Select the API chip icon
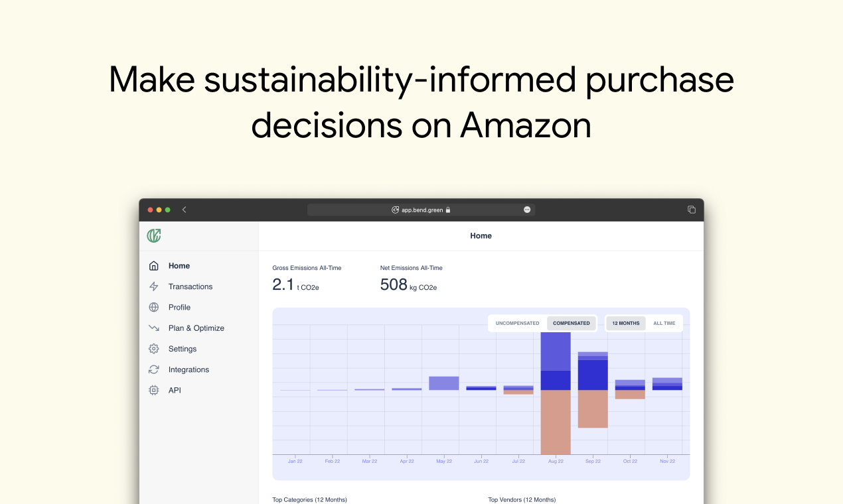This screenshot has width=843, height=504. pyautogui.click(x=154, y=390)
